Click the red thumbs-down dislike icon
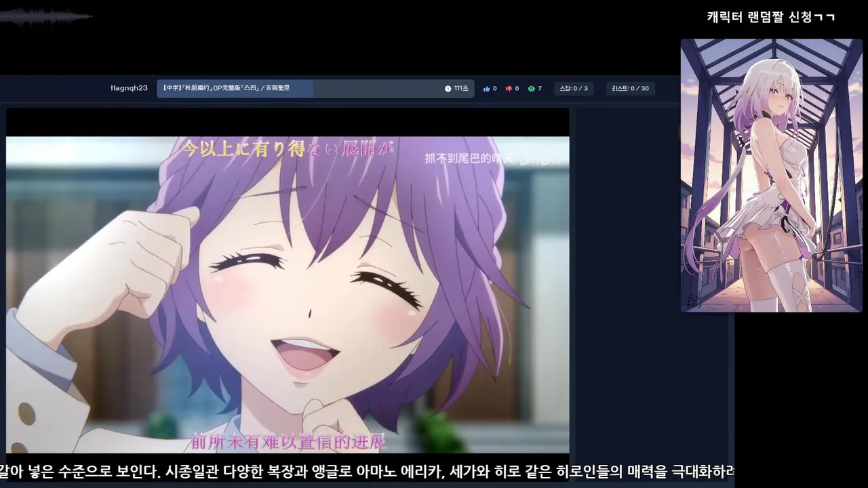The height and width of the screenshot is (488, 868). click(x=509, y=89)
